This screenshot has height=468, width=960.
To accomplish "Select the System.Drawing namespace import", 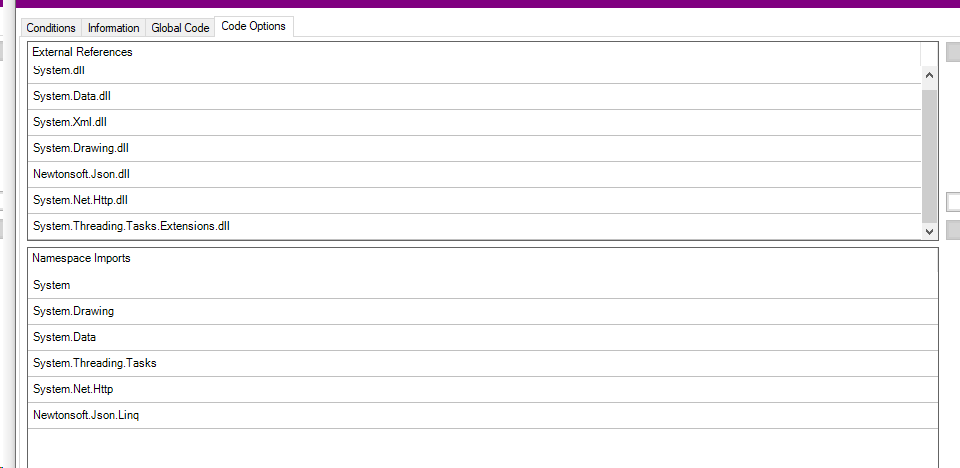I will 483,311.
